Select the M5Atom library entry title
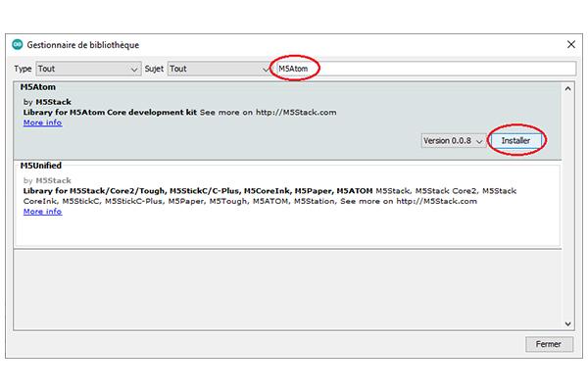 38,87
